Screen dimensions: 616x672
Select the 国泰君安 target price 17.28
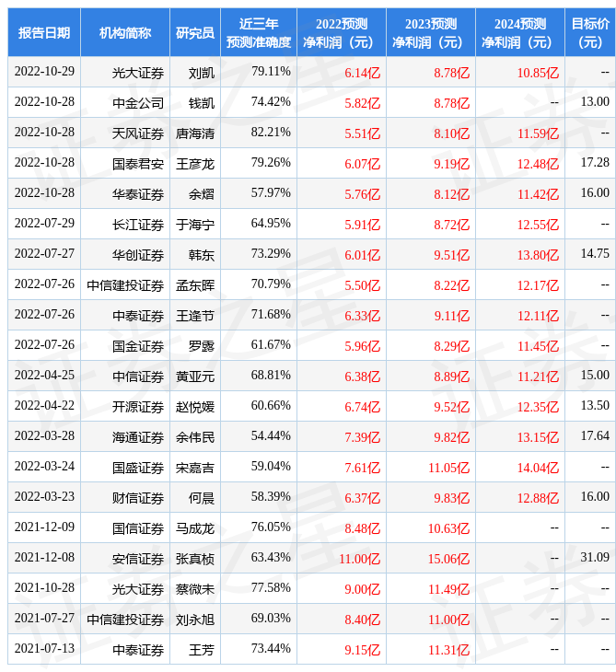[595, 162]
